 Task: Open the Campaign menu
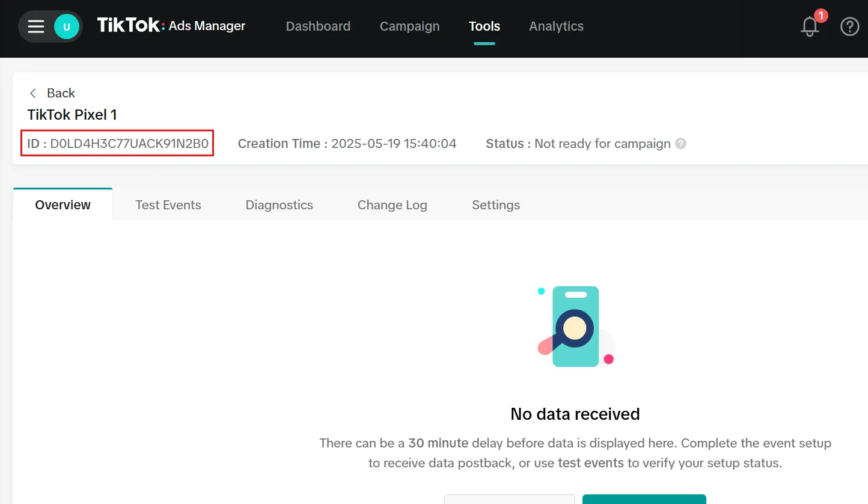(x=409, y=26)
